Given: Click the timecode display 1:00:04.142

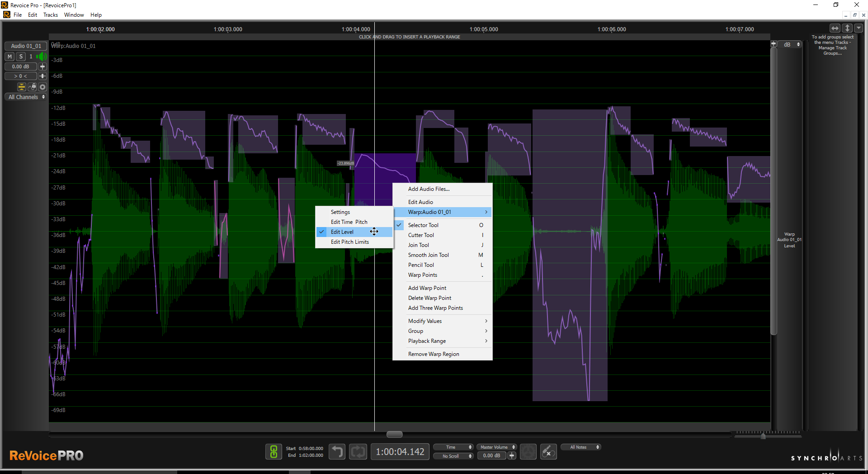Looking at the screenshot, I should pos(400,451).
